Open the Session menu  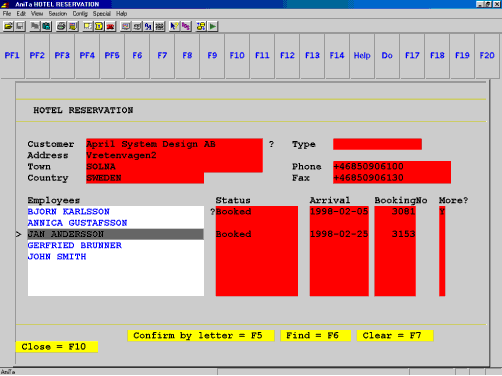click(58, 14)
